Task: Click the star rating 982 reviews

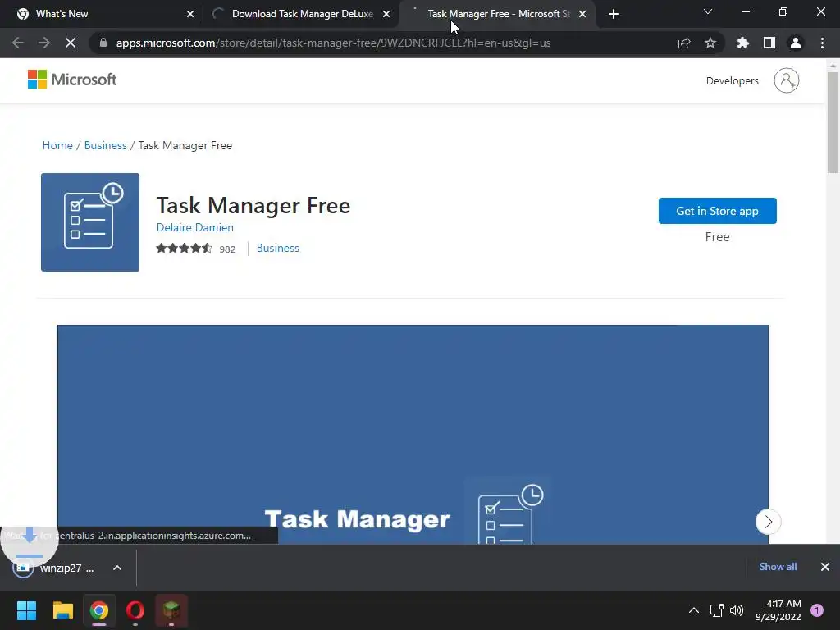Action: (x=196, y=249)
